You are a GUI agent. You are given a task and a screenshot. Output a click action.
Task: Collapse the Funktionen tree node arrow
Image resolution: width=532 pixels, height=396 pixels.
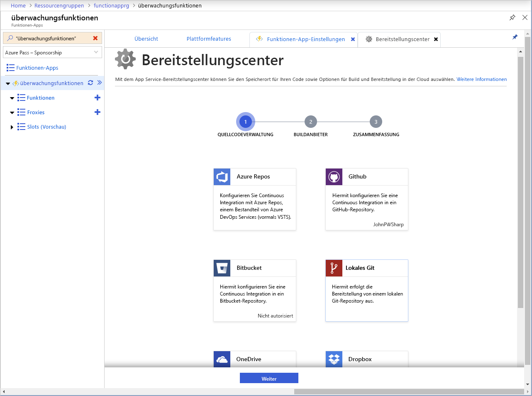(12, 98)
